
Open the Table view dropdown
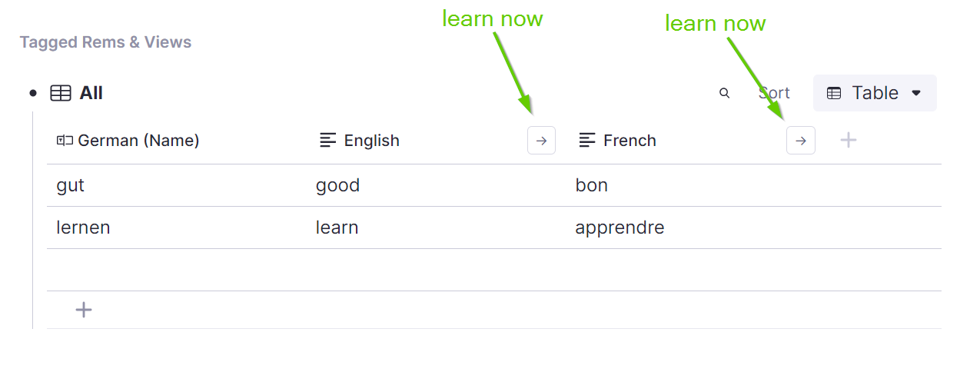click(x=875, y=93)
